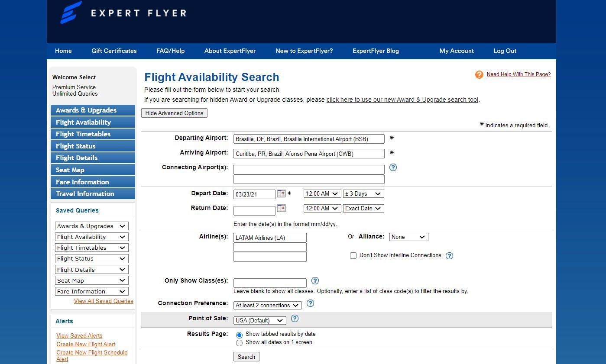Click Hide Advanced Options button
The width and height of the screenshot is (606, 364).
pyautogui.click(x=174, y=113)
